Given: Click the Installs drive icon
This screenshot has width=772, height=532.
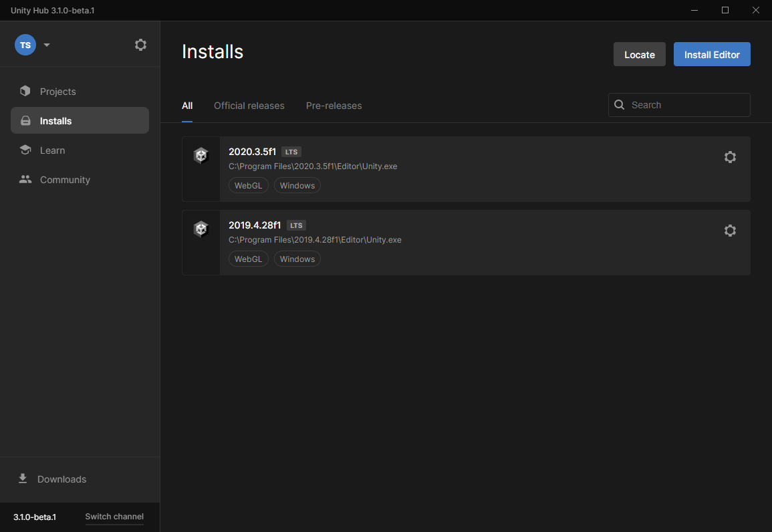Looking at the screenshot, I should (x=25, y=120).
